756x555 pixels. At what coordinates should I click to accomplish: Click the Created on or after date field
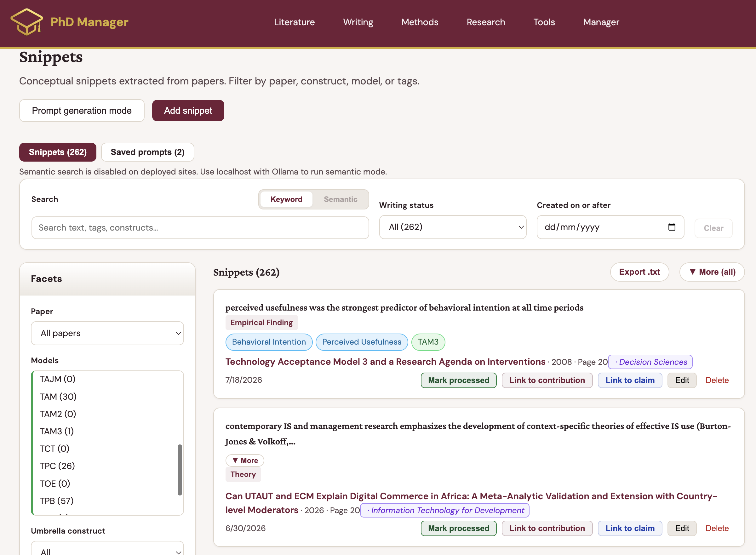tap(610, 227)
